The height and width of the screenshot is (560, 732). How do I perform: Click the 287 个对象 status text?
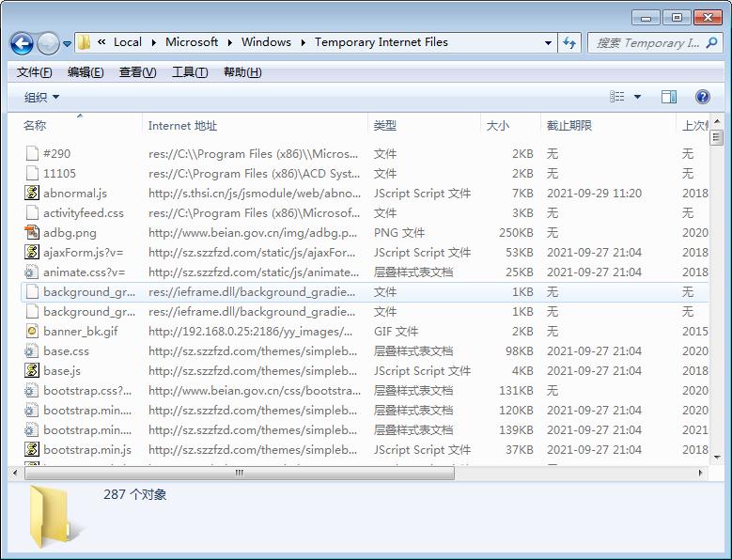click(x=135, y=494)
